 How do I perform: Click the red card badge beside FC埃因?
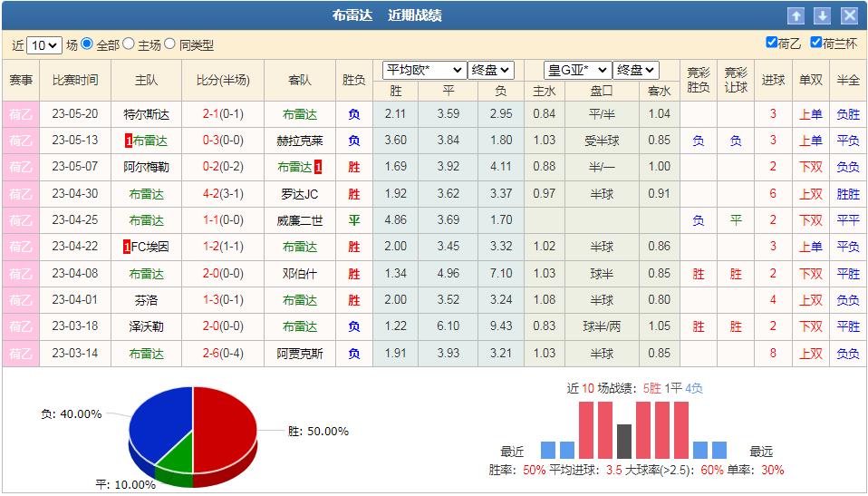click(x=128, y=247)
